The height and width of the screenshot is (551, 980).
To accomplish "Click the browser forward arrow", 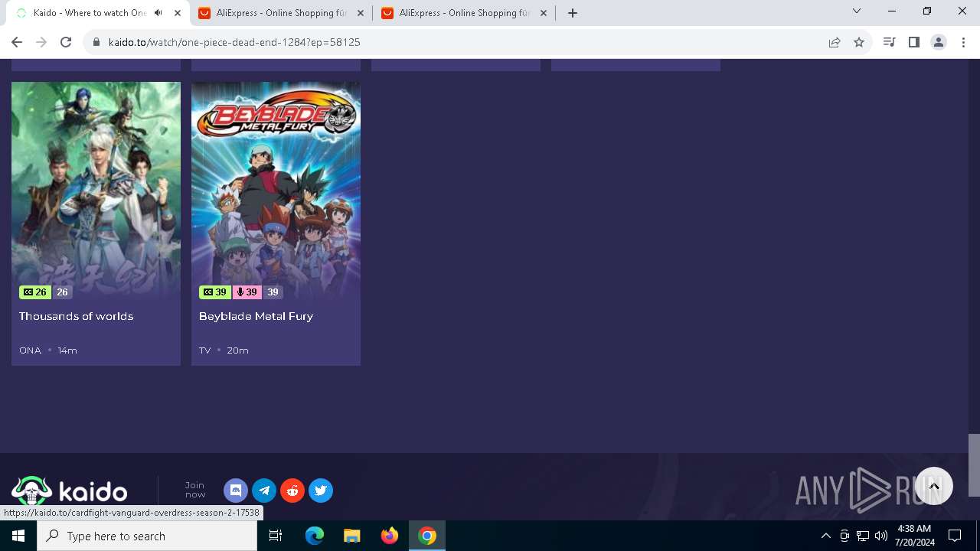I will [x=41, y=42].
